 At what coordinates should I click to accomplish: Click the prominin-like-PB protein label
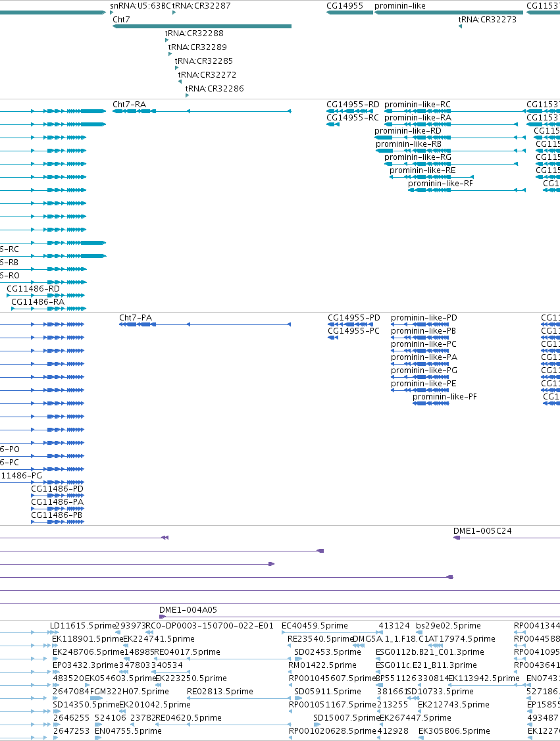423,331
